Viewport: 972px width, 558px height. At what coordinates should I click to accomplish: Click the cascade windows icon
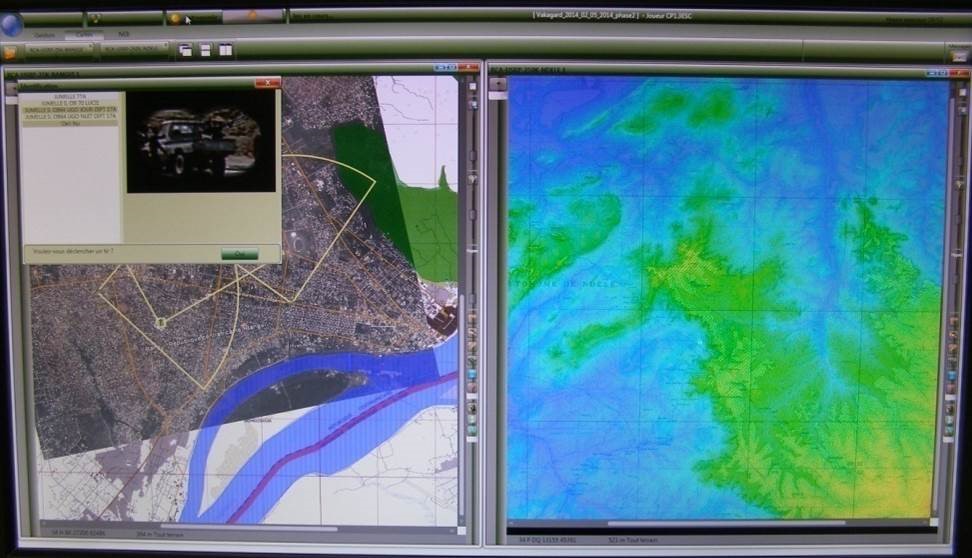[x=185, y=50]
